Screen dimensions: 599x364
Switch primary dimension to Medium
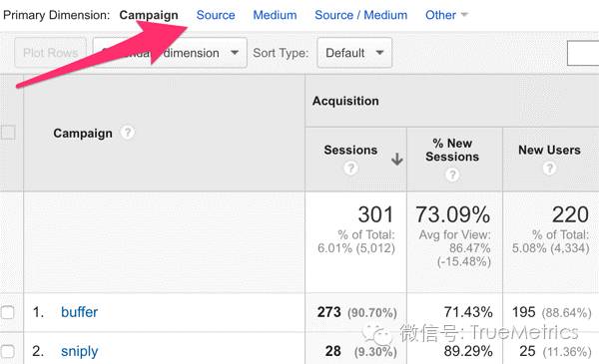click(275, 15)
